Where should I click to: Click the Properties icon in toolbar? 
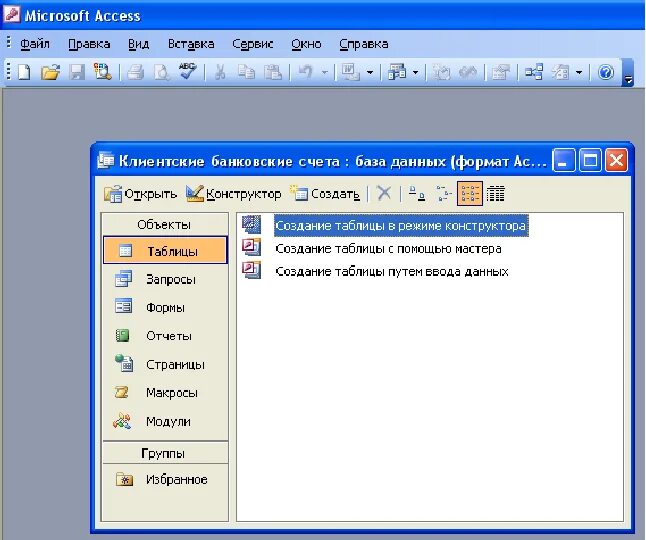500,72
